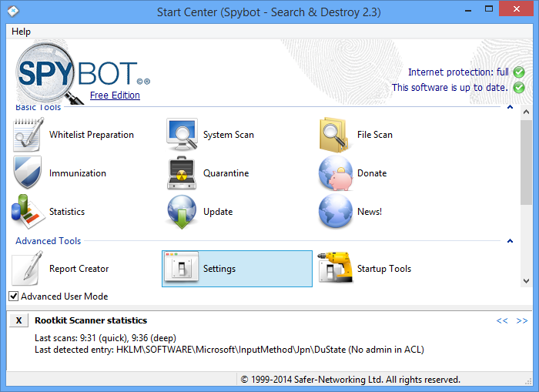
Task: Select the Whitelist Preparation label
Action: pos(92,135)
